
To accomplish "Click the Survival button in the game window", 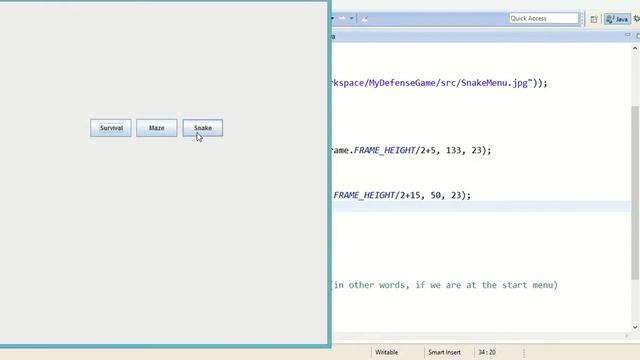I will click(x=111, y=128).
